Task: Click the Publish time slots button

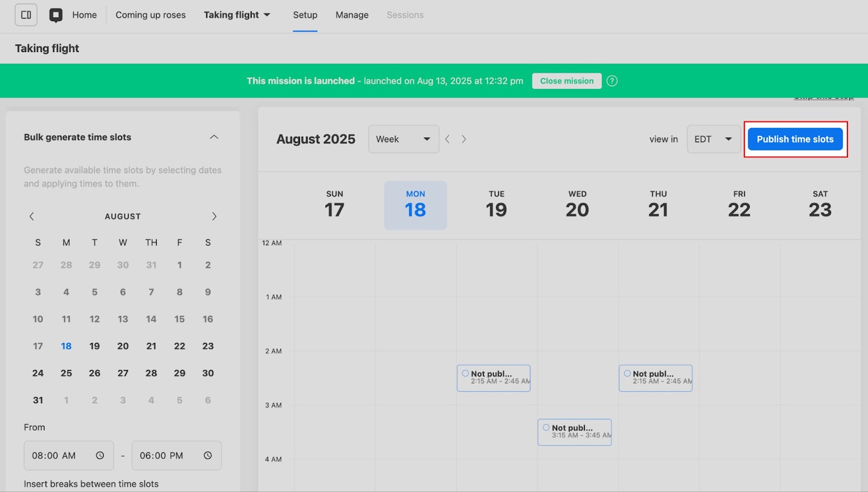Action: pos(795,139)
